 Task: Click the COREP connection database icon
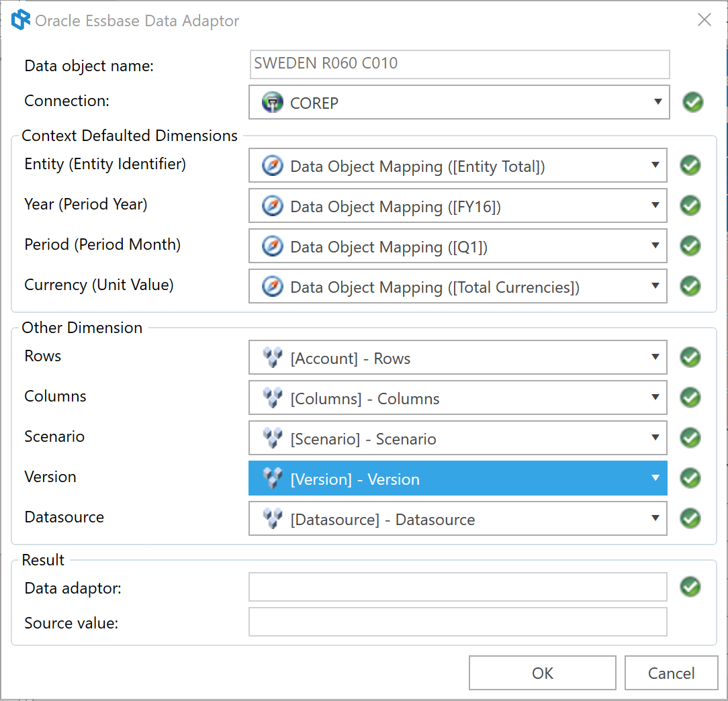click(x=273, y=102)
